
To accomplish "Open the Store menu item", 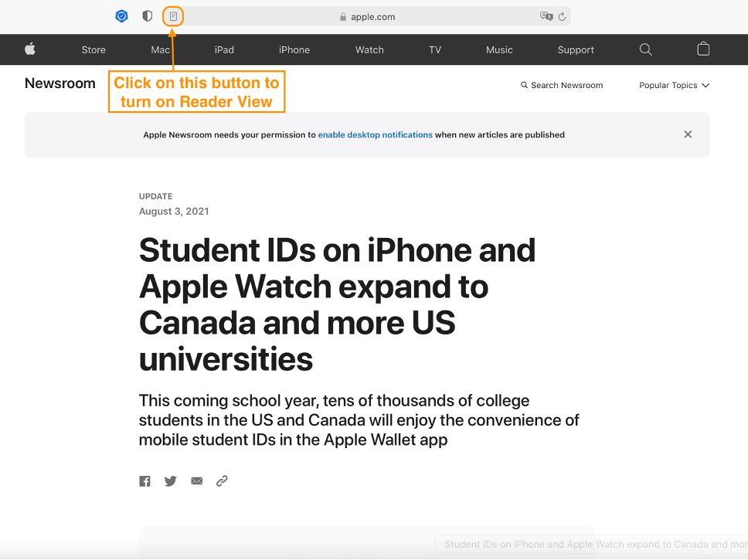I will tap(93, 49).
